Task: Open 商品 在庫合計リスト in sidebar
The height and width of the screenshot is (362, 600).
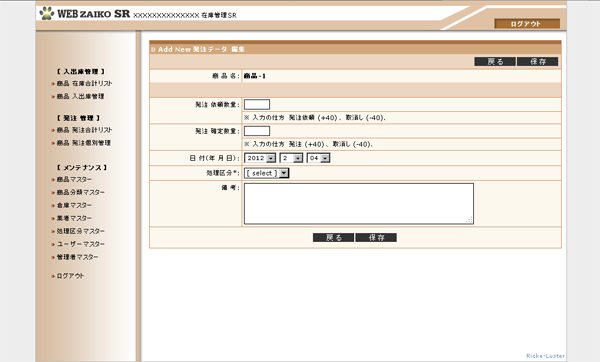Action: 84,83
